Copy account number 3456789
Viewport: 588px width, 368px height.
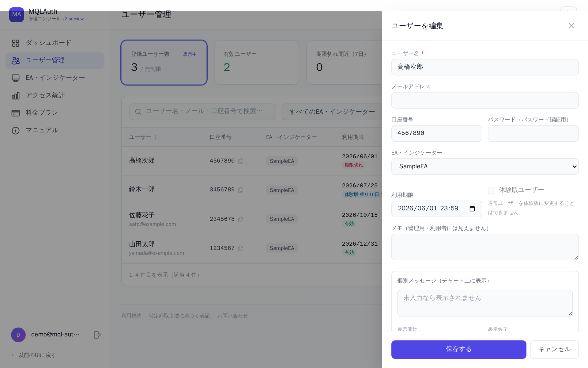coord(241,190)
